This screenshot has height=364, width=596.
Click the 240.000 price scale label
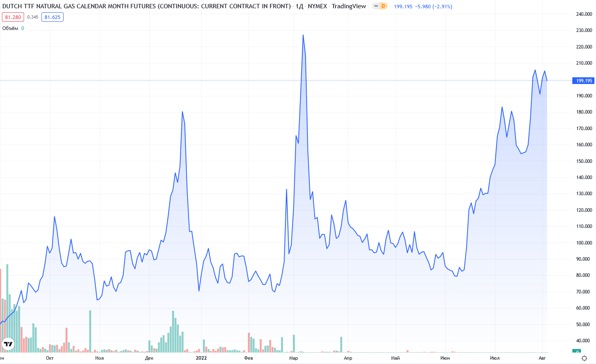[584, 14]
